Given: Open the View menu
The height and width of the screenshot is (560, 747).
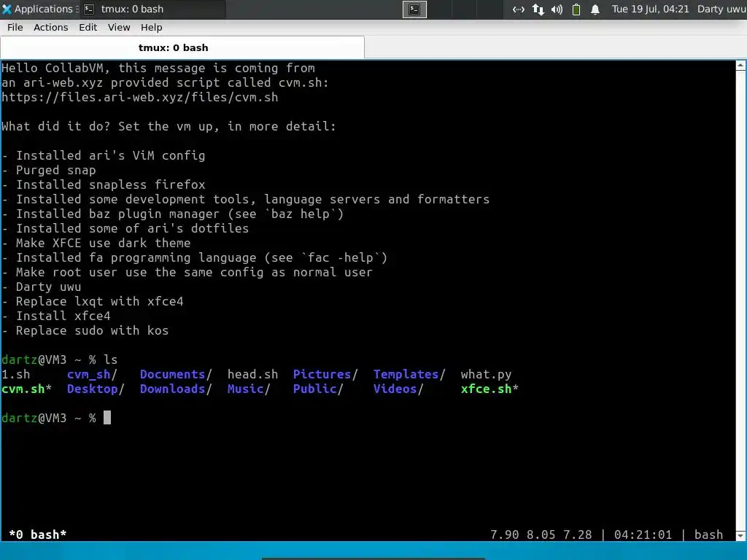Looking at the screenshot, I should (119, 28).
